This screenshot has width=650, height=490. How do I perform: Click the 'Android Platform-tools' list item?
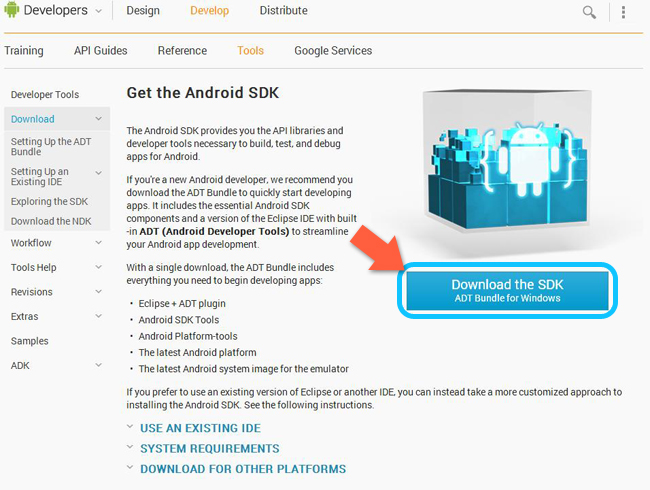pyautogui.click(x=188, y=336)
